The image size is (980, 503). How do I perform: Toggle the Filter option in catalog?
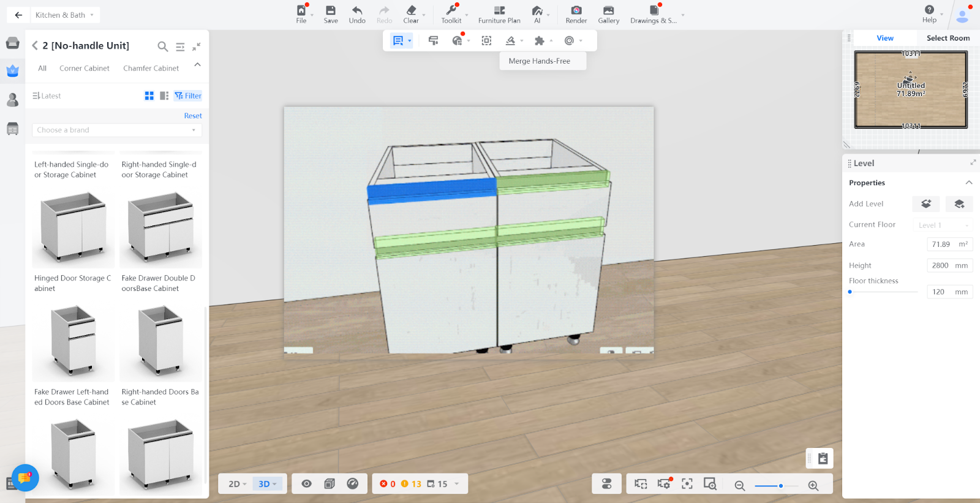pyautogui.click(x=188, y=96)
